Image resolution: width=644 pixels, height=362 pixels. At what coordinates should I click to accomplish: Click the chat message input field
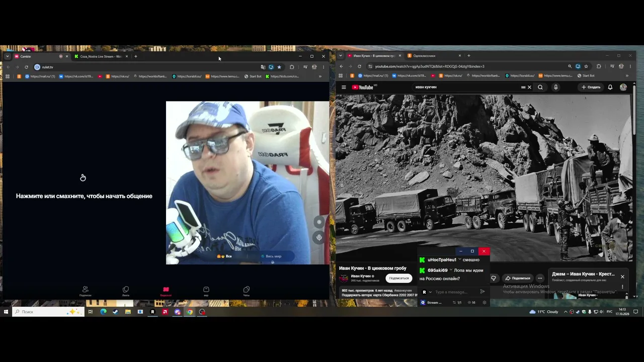(x=455, y=292)
